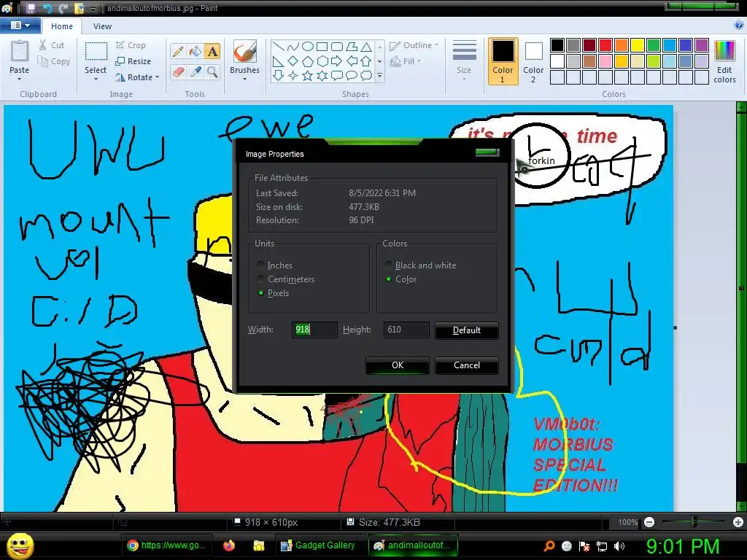Click the Width input field
The height and width of the screenshot is (560, 747).
[x=314, y=330]
